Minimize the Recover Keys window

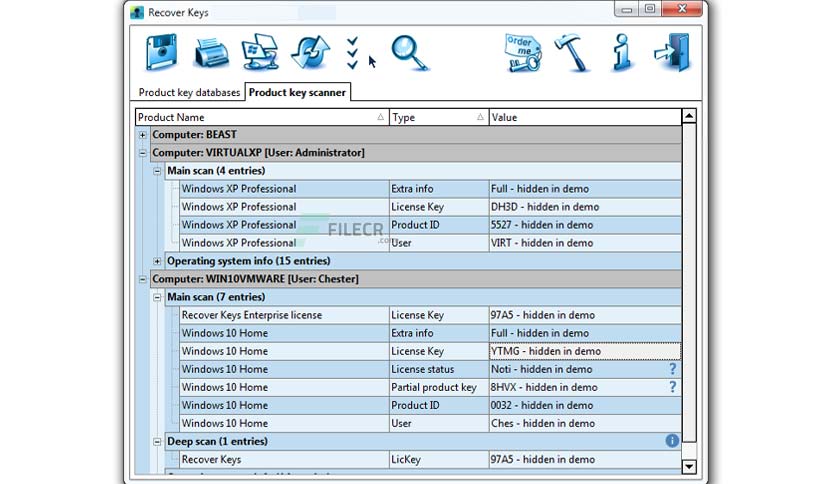pyautogui.click(x=626, y=9)
